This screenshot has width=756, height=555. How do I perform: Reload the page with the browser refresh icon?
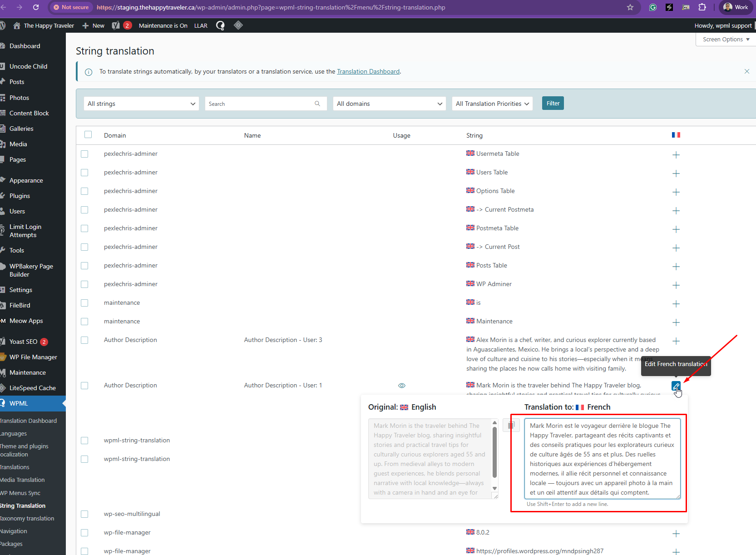pos(36,7)
